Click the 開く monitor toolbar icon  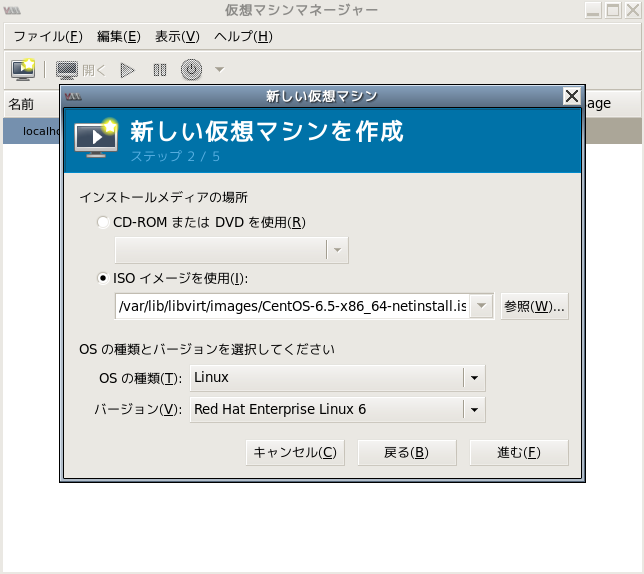(x=67, y=70)
